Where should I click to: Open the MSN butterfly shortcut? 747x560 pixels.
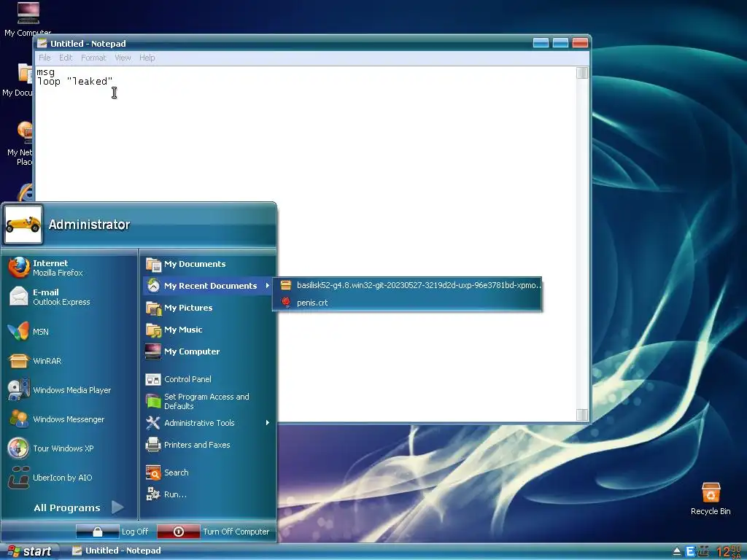point(69,332)
